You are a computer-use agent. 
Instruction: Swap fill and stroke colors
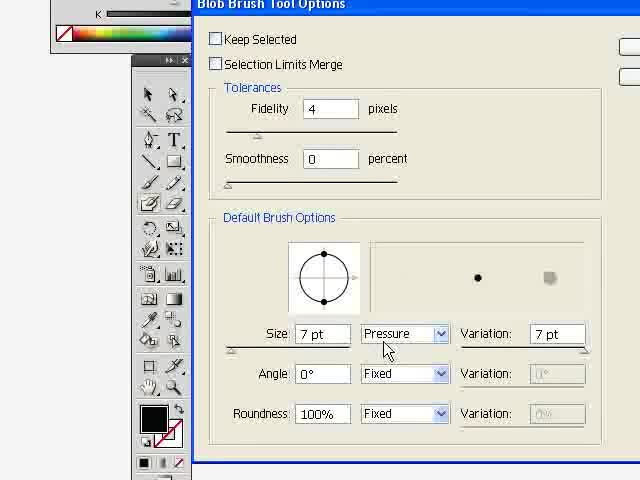point(179,409)
